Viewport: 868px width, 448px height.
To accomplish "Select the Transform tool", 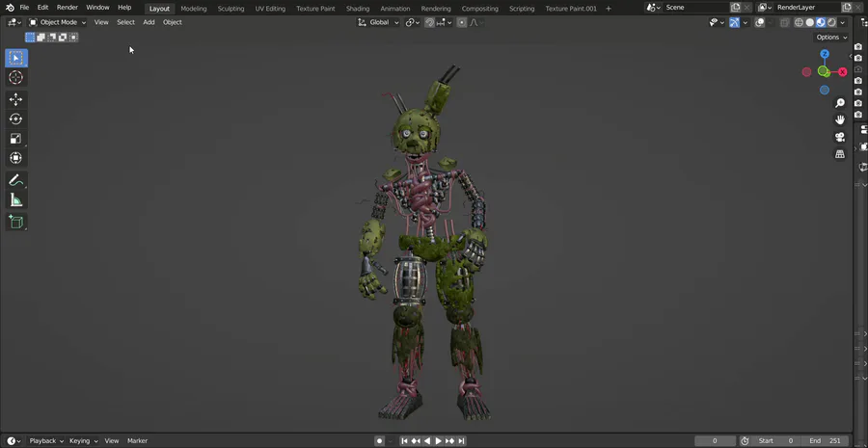I will pos(16,158).
